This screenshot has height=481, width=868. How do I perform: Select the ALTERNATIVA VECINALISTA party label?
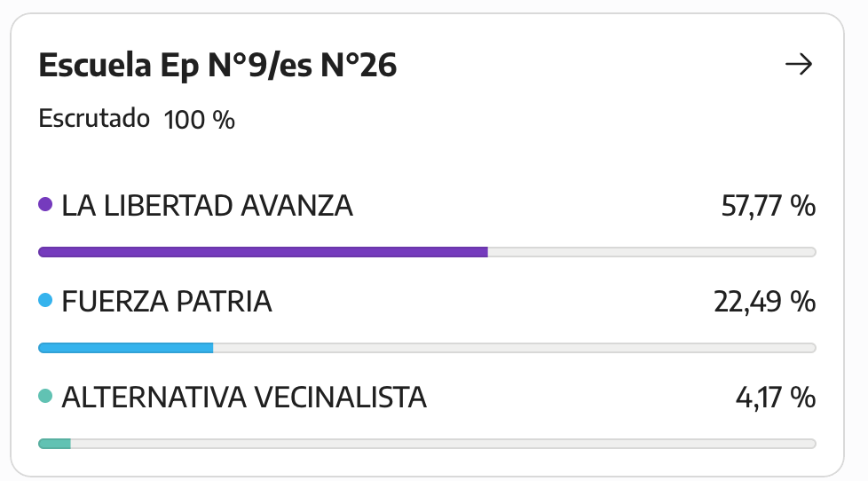tap(244, 398)
